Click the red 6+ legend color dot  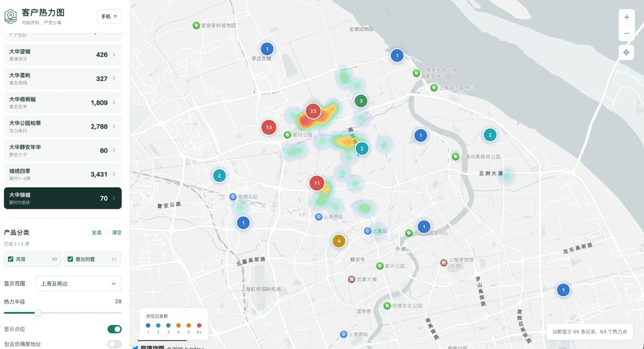coord(199,325)
